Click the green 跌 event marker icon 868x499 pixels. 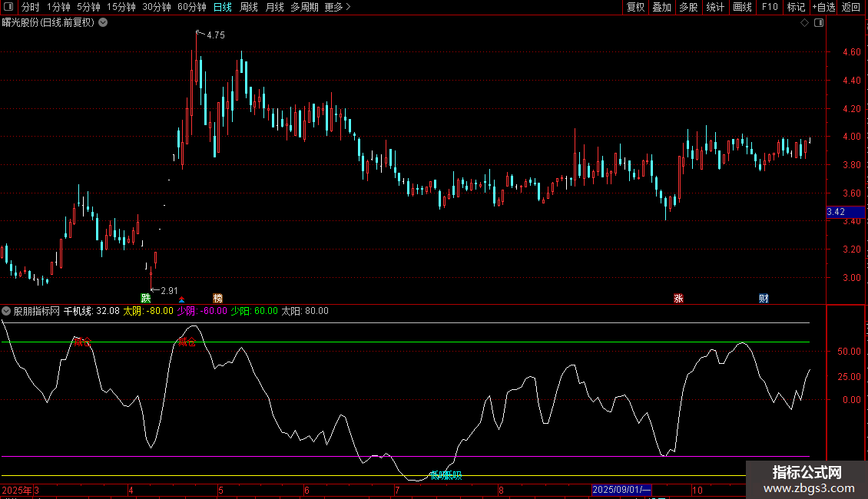click(146, 298)
